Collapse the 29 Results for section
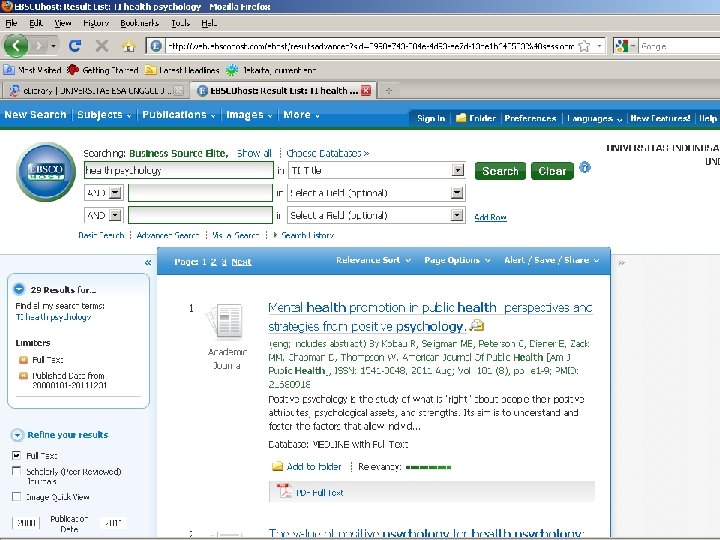This screenshot has height=540, width=720. pos(19,289)
